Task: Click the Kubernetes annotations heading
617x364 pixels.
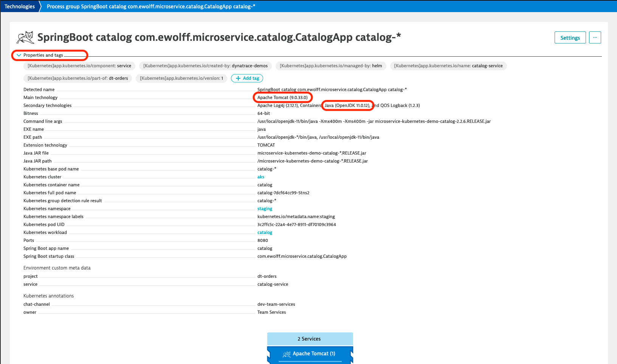Action: (49, 296)
